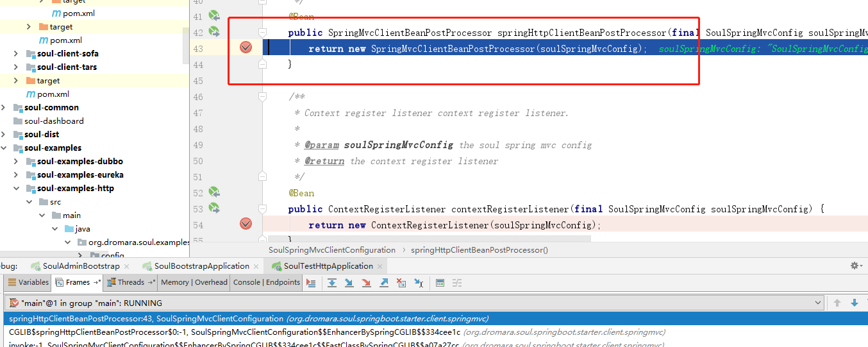Select soul-dashboard in project tree
868x347 pixels.
(x=54, y=121)
